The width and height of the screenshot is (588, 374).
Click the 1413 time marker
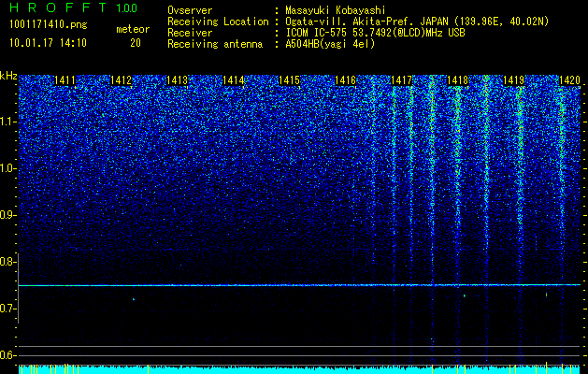[x=177, y=80]
